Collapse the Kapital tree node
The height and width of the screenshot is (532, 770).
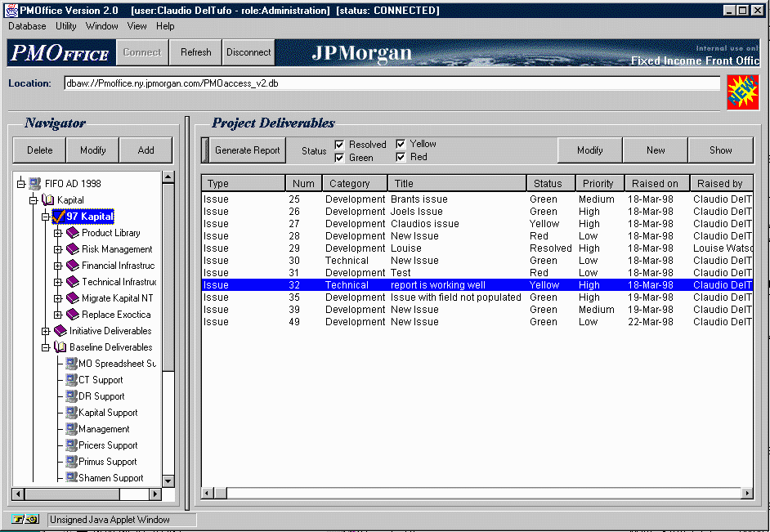coord(34,199)
